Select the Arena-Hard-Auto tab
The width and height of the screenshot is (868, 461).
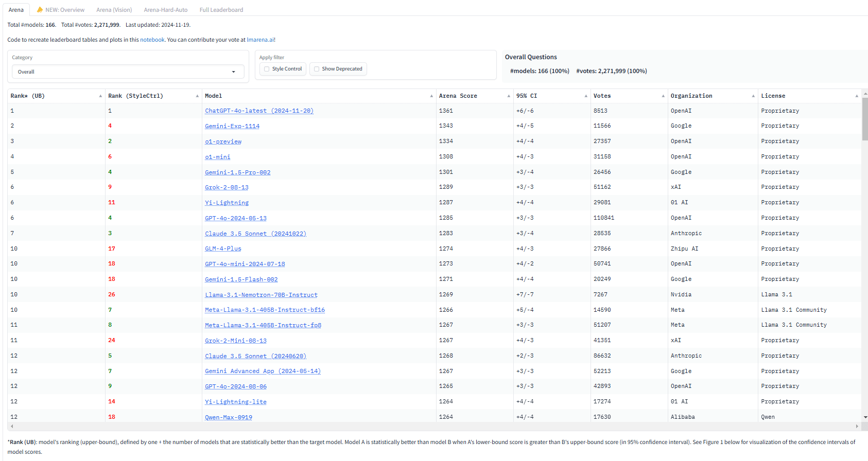point(166,10)
